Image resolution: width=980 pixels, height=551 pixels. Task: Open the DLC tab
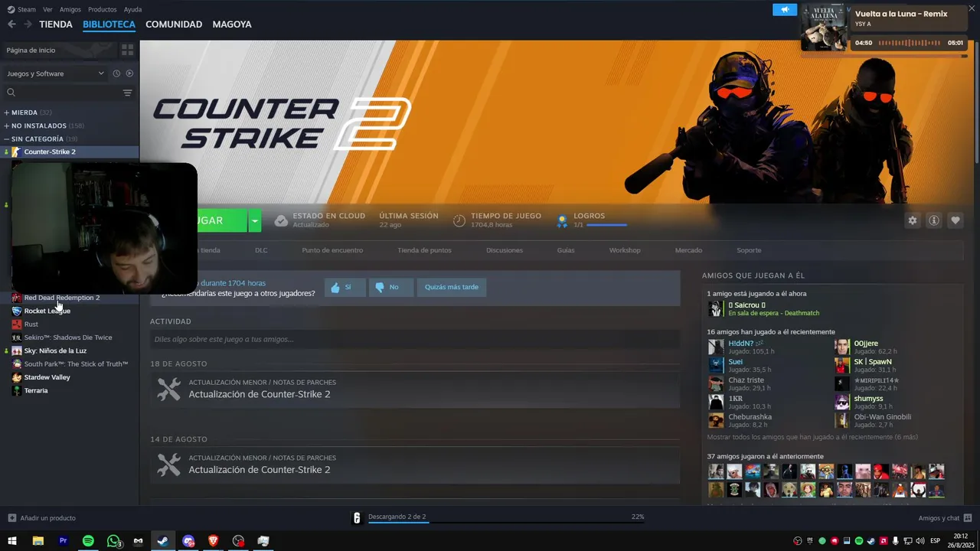261,250
